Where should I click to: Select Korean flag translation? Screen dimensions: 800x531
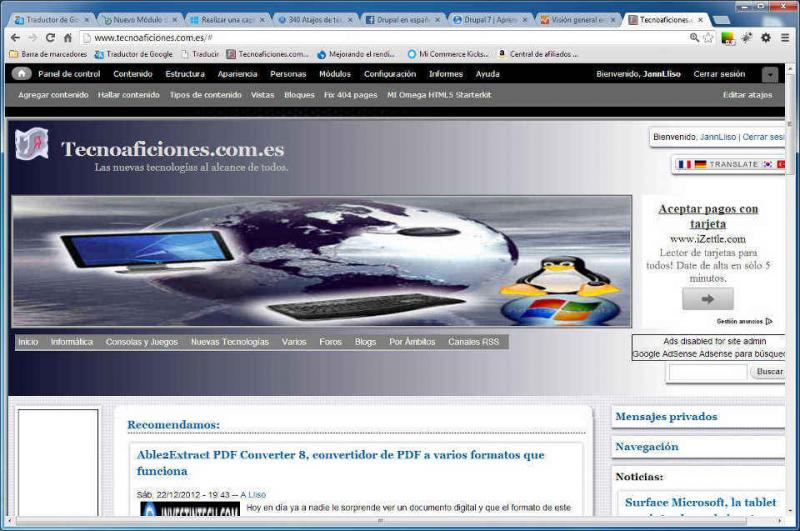pos(767,164)
